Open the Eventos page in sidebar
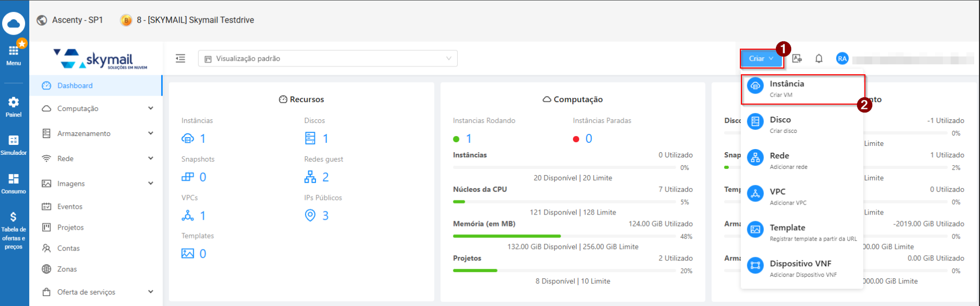 point(70,207)
